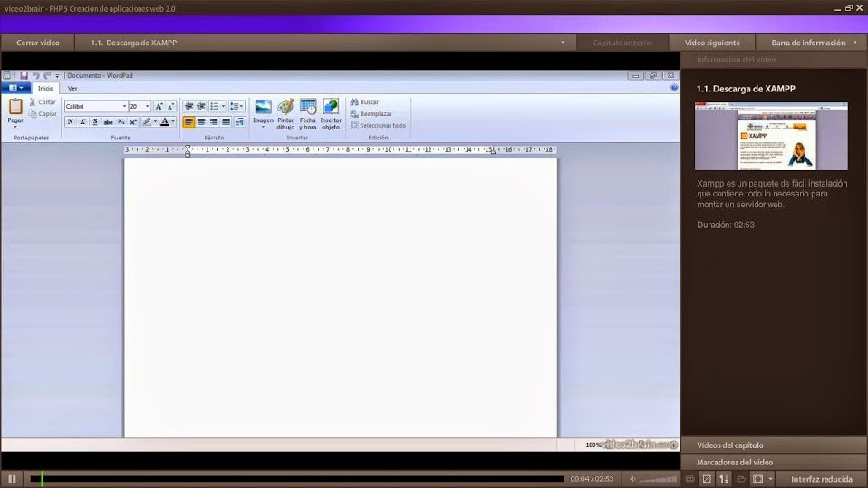Viewport: 868px width, 488px height.
Task: Apply the font color A swatch
Action: coord(164,121)
